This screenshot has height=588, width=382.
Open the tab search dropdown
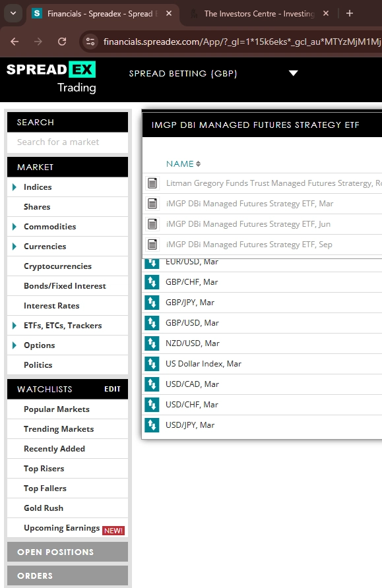coord(13,13)
